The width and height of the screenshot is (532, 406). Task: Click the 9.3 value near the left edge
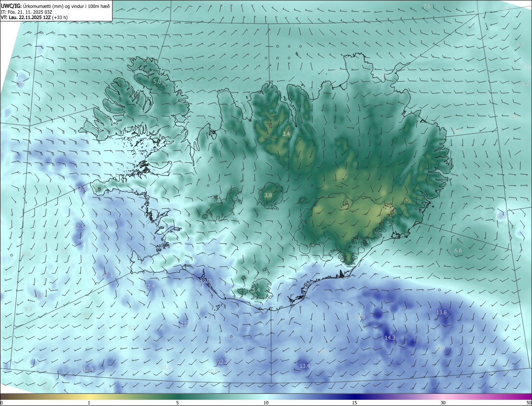pos(28,309)
